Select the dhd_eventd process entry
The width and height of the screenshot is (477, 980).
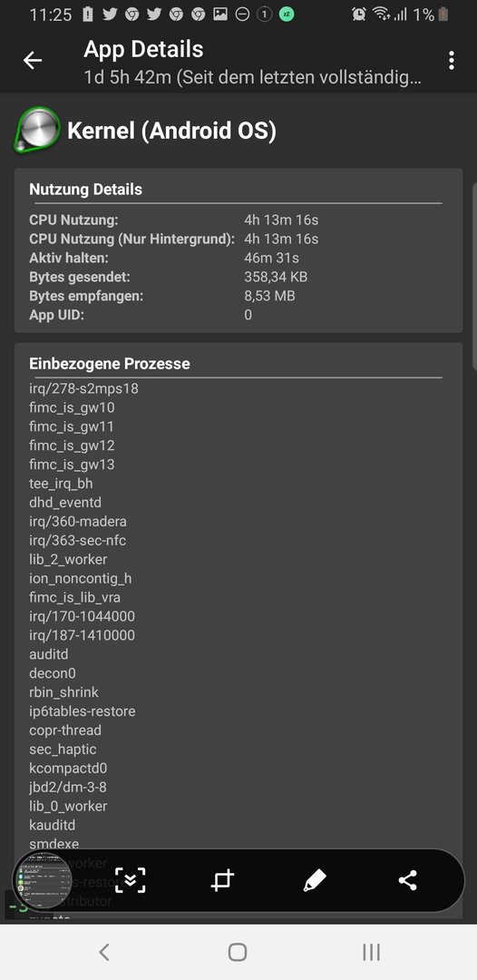coord(65,503)
